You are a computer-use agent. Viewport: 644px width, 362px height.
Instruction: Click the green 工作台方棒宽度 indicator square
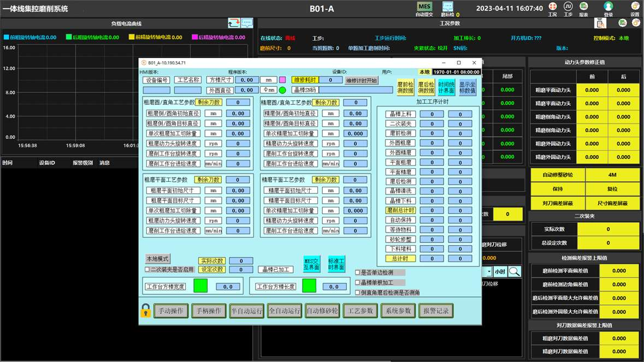pos(200,286)
